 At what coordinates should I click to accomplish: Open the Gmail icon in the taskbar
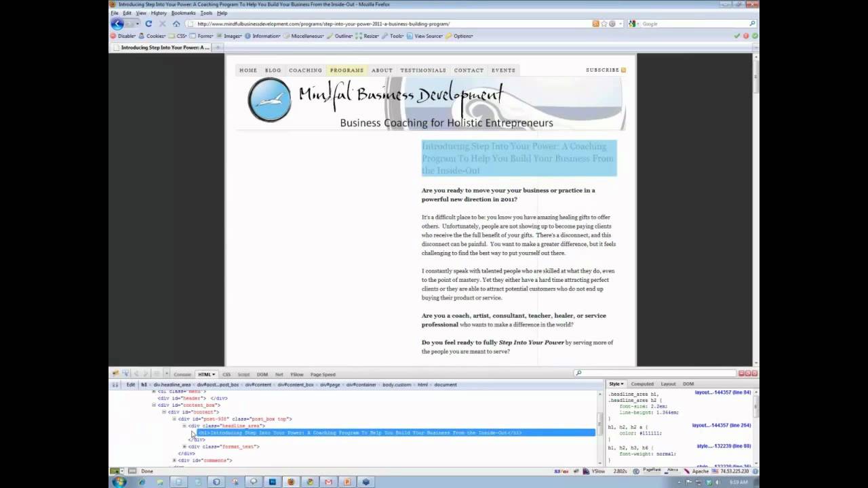pos(328,482)
